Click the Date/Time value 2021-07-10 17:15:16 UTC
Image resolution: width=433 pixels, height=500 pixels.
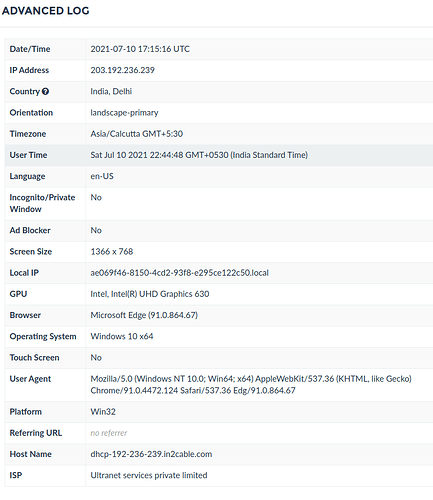140,49
